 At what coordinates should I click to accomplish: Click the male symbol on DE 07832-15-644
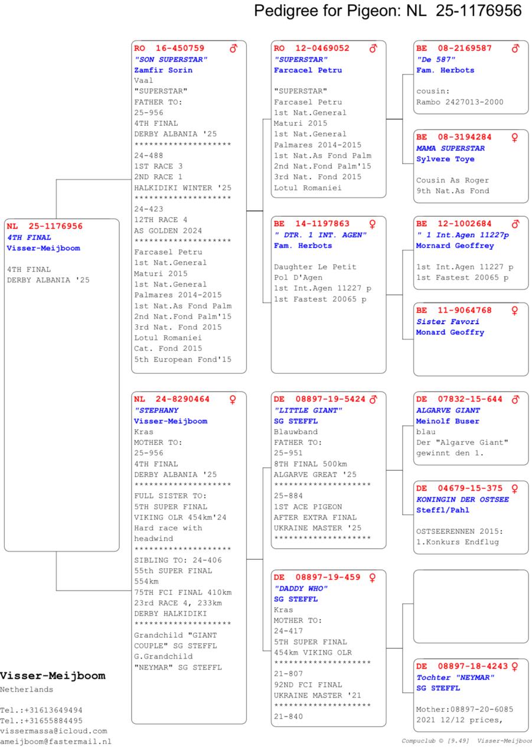click(x=516, y=399)
